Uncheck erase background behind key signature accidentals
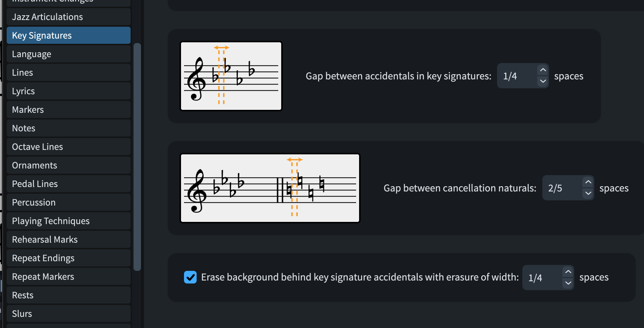 coord(190,277)
